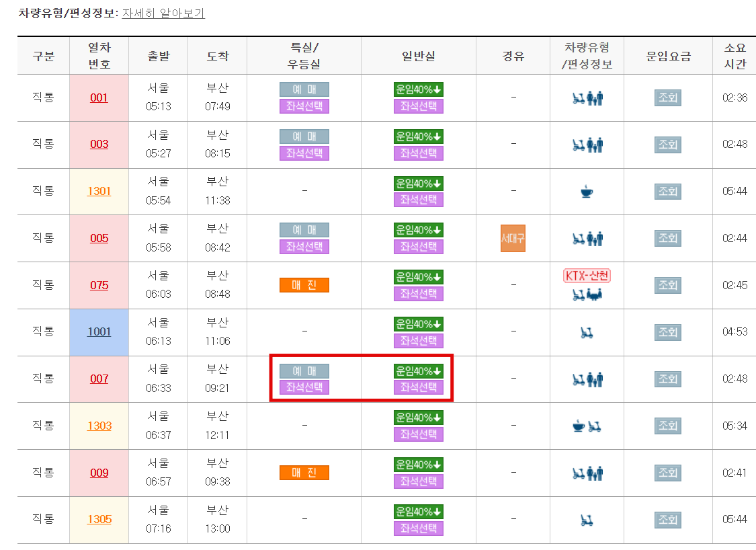The height and width of the screenshot is (550, 756).
Task: Expand fare discount 운임40% for train 1305
Action: tap(418, 512)
